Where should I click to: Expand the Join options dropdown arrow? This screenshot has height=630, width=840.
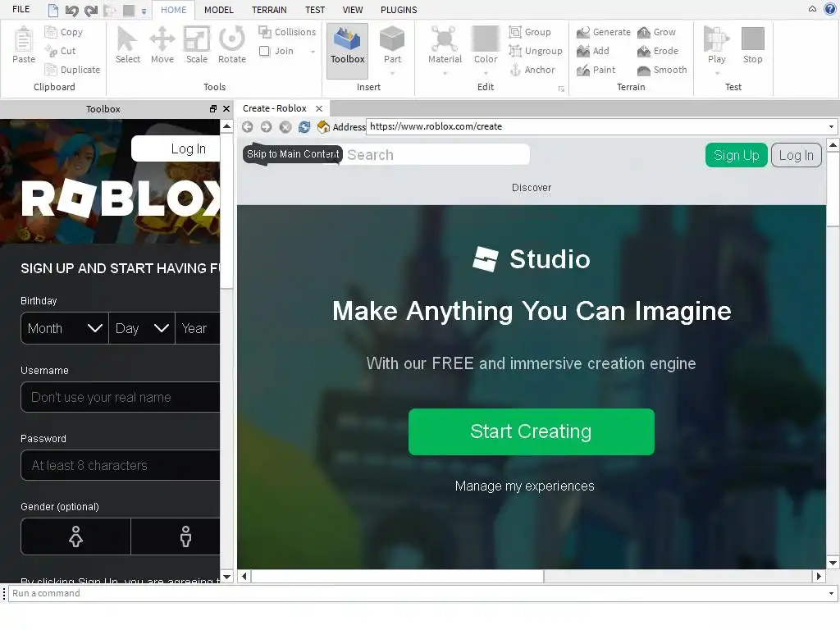[313, 52]
